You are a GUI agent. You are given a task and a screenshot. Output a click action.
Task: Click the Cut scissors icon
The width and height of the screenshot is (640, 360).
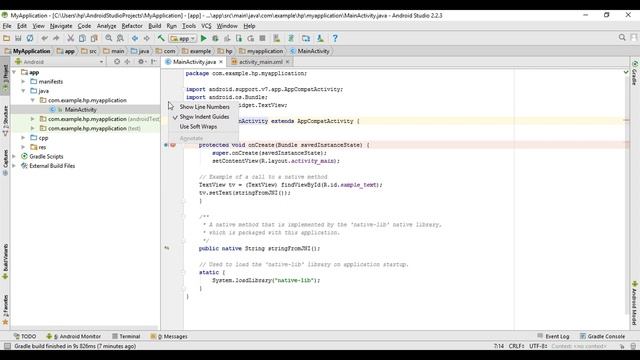(70, 38)
